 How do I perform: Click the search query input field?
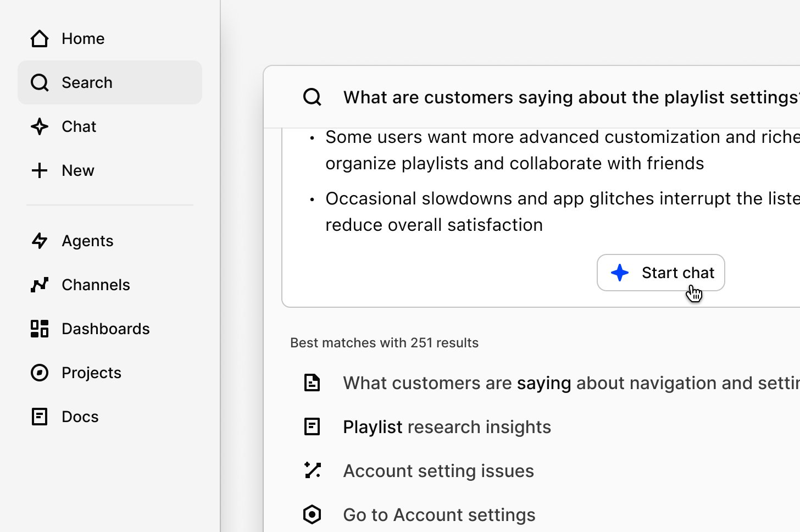571,97
